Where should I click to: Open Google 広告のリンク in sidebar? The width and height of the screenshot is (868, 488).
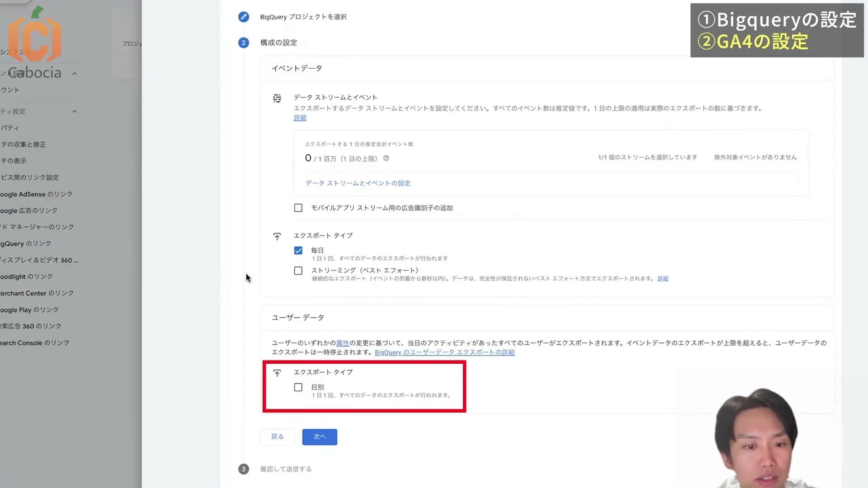29,211
